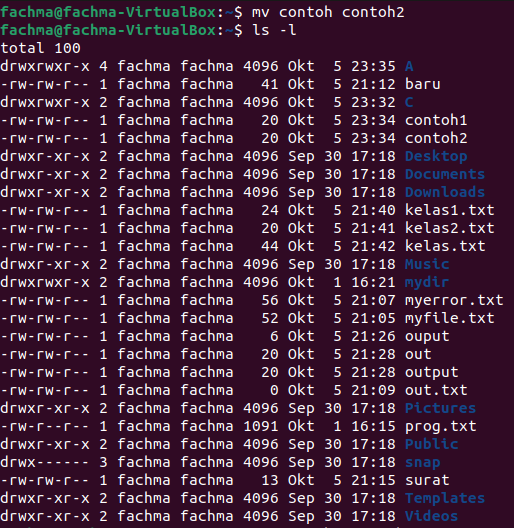The height and width of the screenshot is (528, 514).
Task: Click the filename contoh1
Action: 436,120
